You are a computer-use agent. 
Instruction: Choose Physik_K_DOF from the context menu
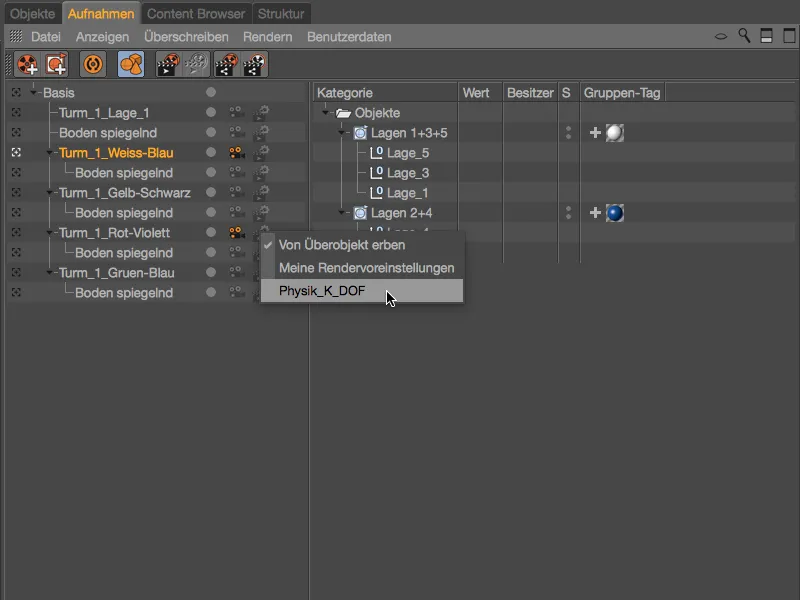point(362,291)
